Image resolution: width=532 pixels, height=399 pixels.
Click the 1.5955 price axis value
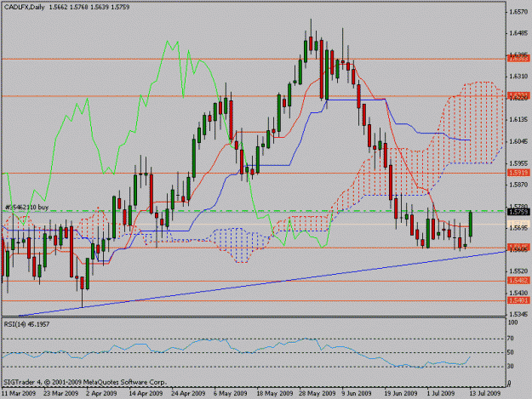pyautogui.click(x=518, y=163)
